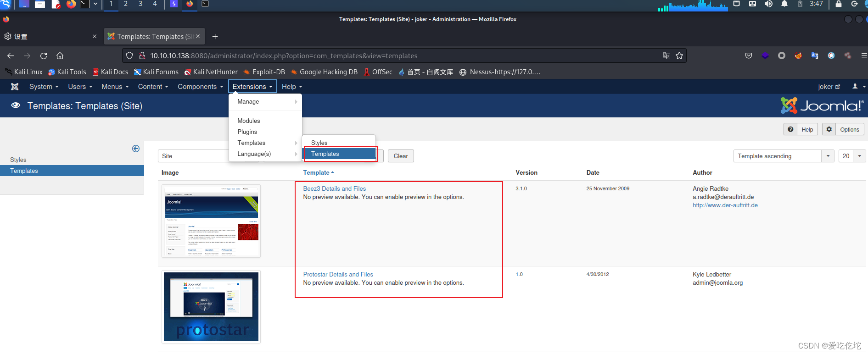Open Beez3 Details and Files link
The image size is (868, 354).
coord(335,188)
